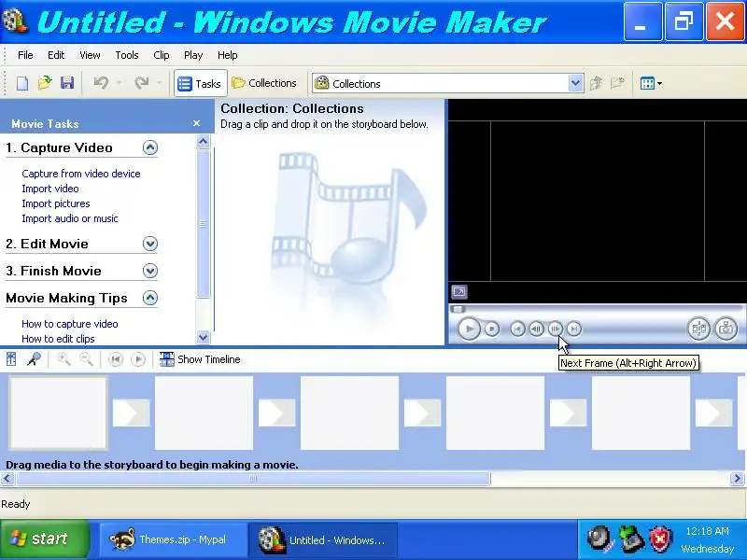Click the Split Clip icon
The width and height of the screenshot is (747, 560).
point(698,329)
